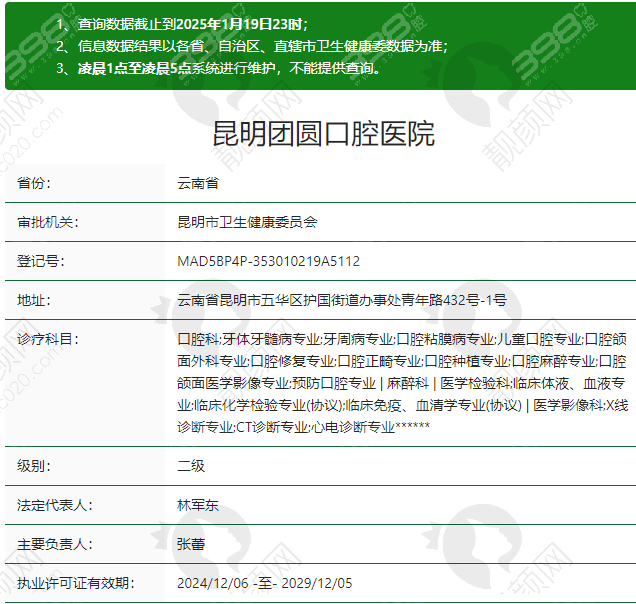Select legal representative name 林军东
Screen dimensions: 636x604
(x=198, y=505)
